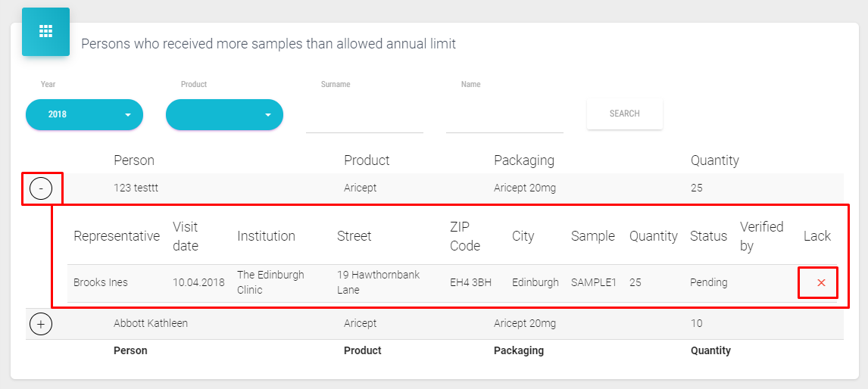Click the Name input field

pyautogui.click(x=504, y=117)
